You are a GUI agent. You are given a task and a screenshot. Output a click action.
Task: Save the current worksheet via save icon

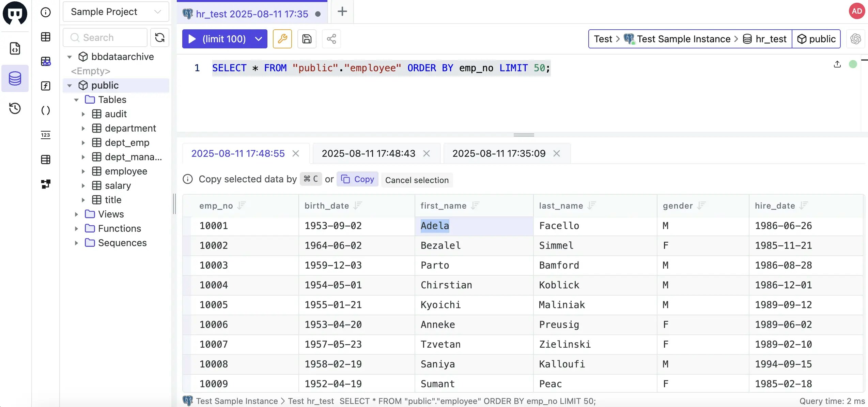307,39
